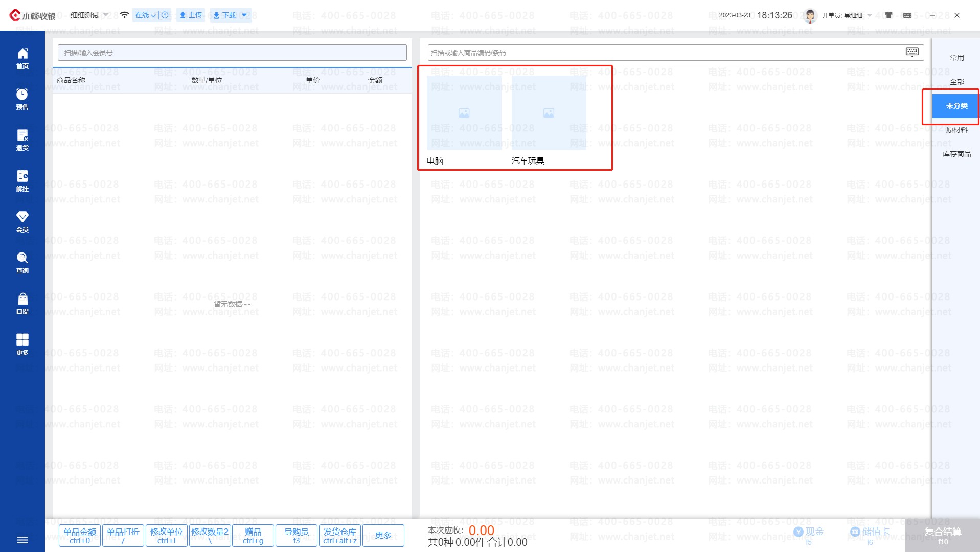
Task: Click the 2023-03-23 date text
Action: (735, 15)
